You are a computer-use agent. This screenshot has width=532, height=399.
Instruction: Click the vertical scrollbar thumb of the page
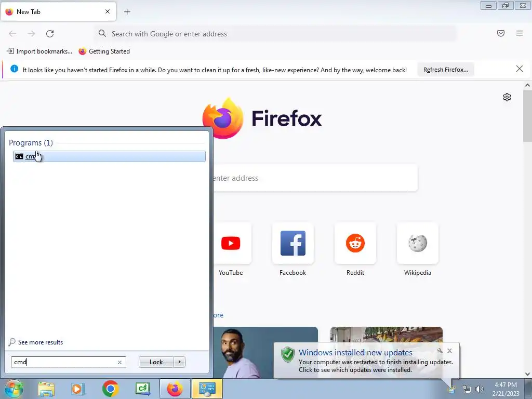click(527, 116)
